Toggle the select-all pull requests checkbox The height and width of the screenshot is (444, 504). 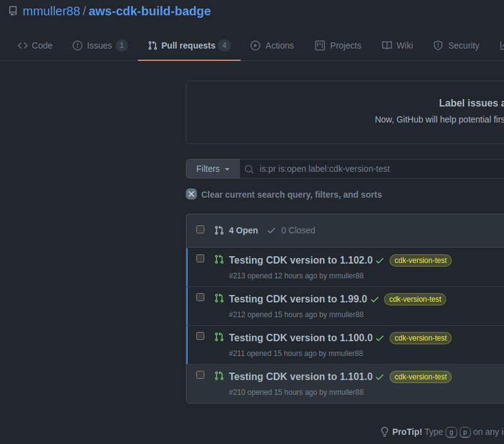[200, 230]
